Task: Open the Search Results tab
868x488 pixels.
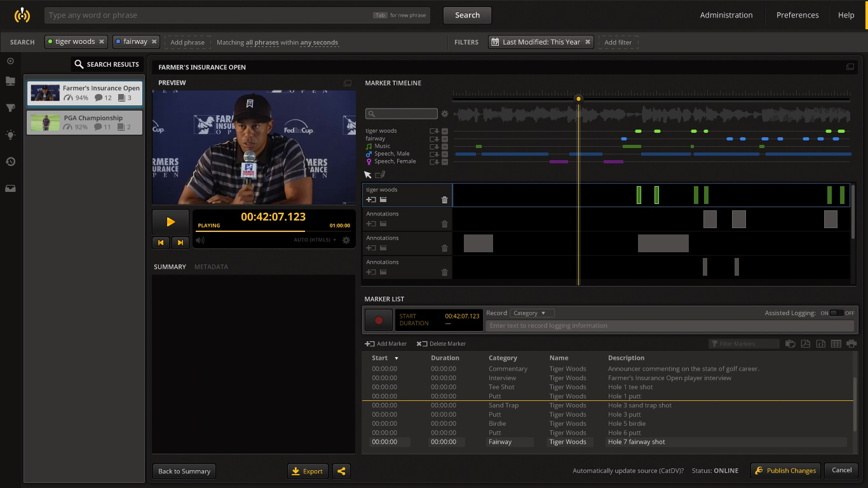Action: pyautogui.click(x=107, y=64)
